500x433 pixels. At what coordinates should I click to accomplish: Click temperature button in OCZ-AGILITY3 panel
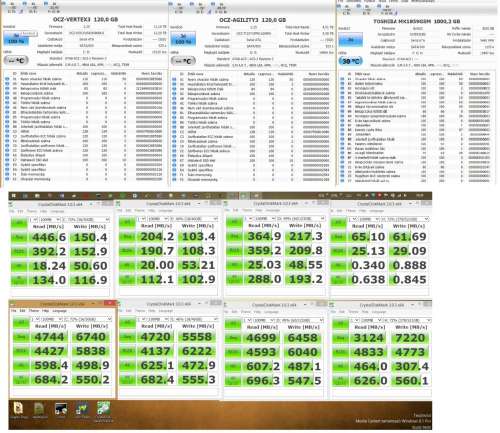coord(183,61)
